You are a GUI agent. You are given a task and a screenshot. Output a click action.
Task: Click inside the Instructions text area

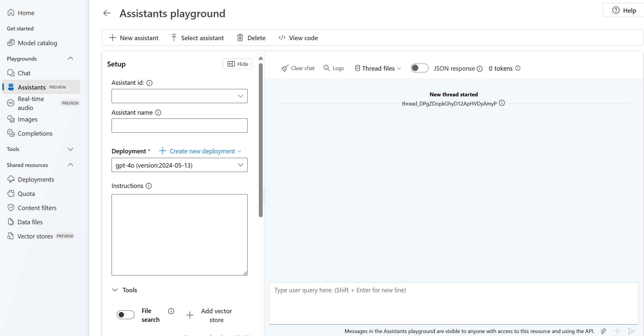pyautogui.click(x=179, y=235)
